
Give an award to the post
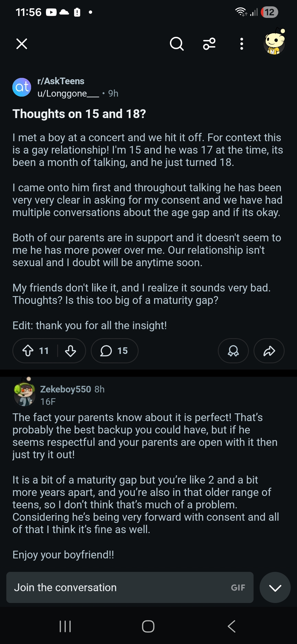(x=233, y=351)
